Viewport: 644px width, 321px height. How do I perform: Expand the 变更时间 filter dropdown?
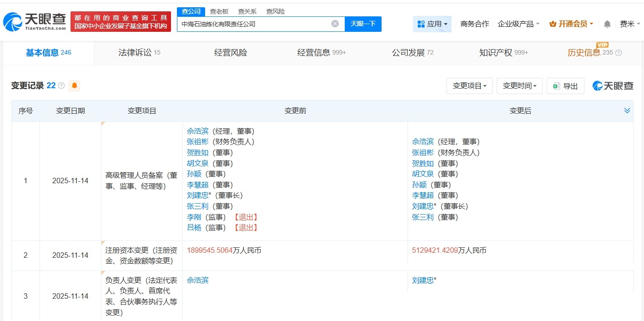click(519, 86)
